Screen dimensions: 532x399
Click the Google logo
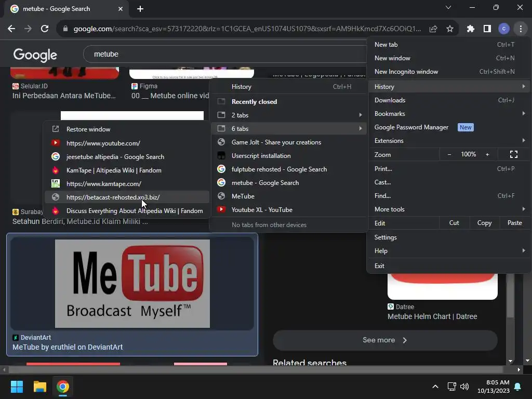coord(35,55)
